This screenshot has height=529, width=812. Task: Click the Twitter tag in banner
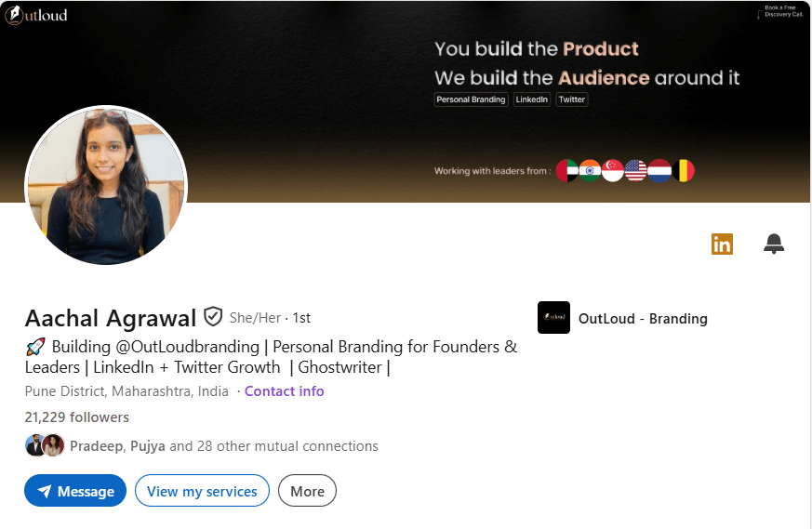pyautogui.click(x=572, y=99)
